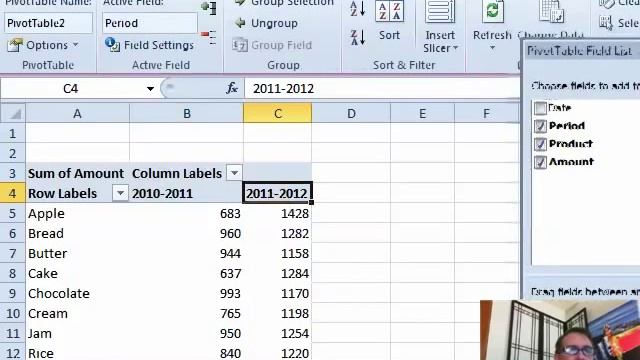640x360 pixels.
Task: Click the Group Field icon
Action: 240,45
